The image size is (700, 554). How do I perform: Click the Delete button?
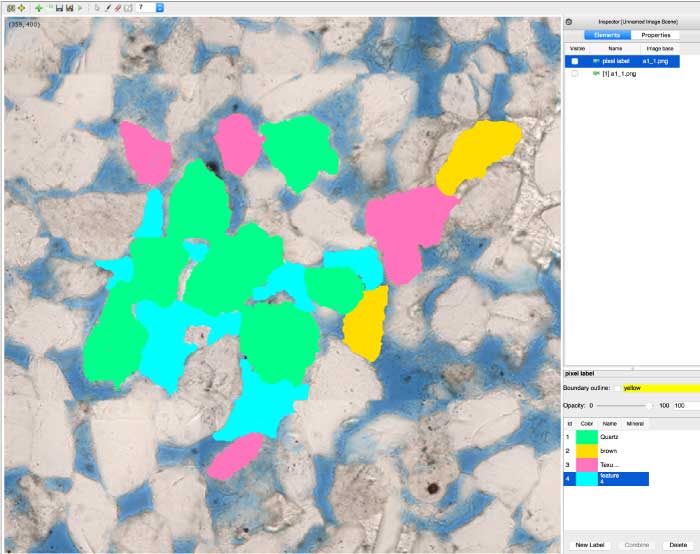pos(678,545)
